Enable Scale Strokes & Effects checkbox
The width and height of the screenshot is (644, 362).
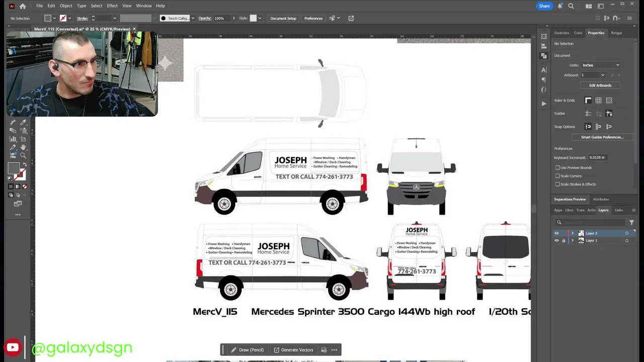(557, 184)
